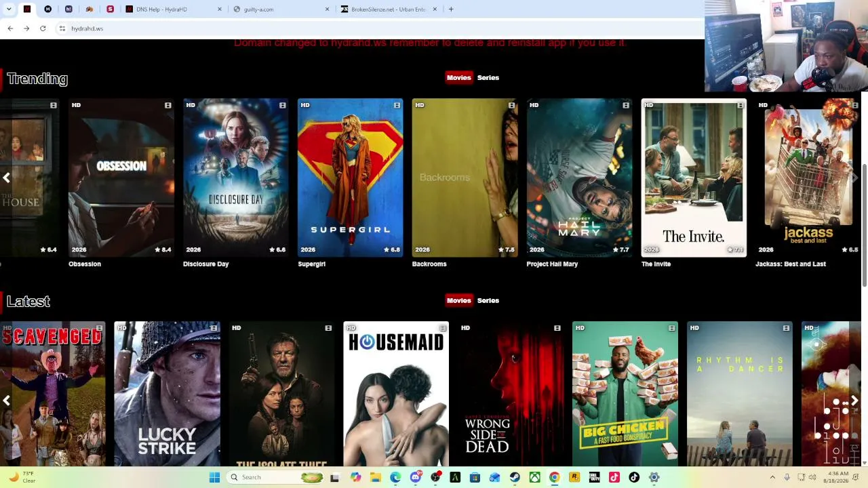868x488 pixels.
Task: Click the corner list icon on Backrooms poster
Action: point(511,105)
